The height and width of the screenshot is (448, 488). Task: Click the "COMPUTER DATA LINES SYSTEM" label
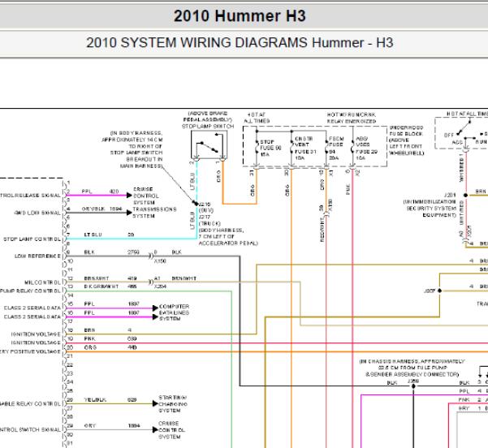click(x=174, y=312)
